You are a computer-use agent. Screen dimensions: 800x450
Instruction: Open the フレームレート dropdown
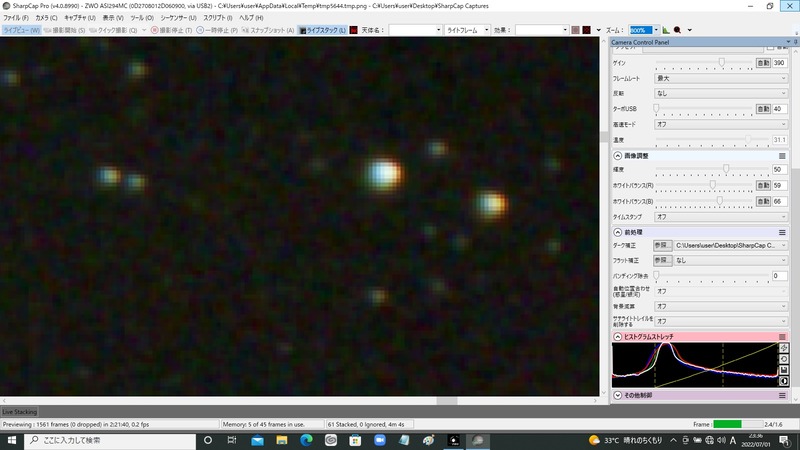[721, 78]
